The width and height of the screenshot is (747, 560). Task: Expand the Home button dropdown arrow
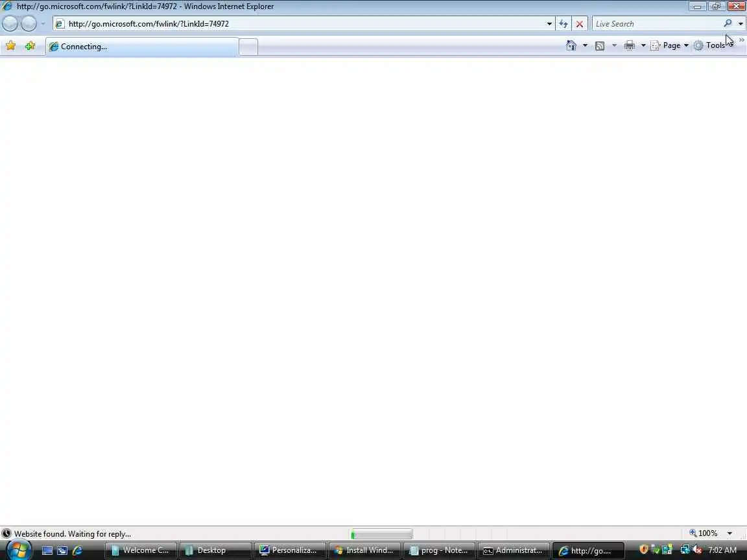click(585, 45)
